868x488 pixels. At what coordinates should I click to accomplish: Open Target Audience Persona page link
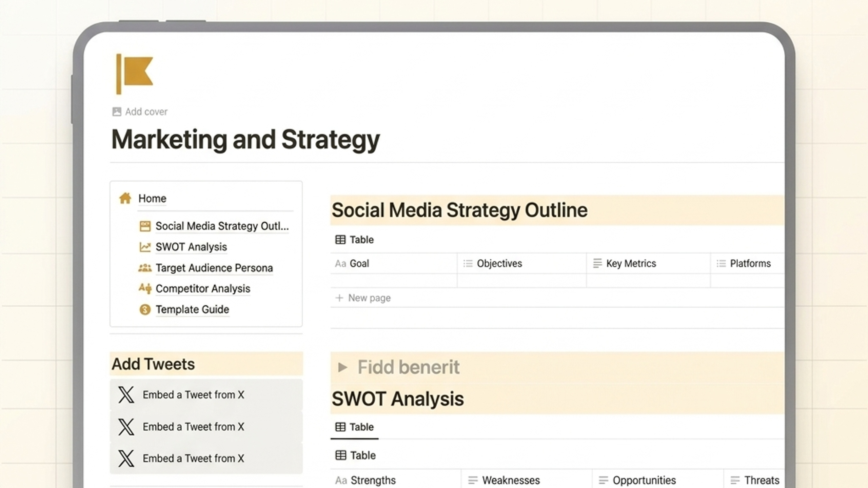click(214, 268)
